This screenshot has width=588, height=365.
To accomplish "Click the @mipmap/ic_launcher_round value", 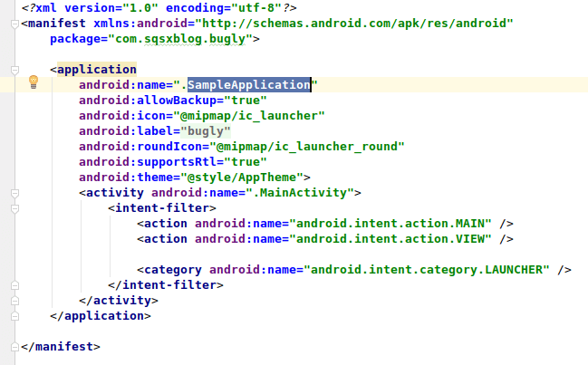I will click(304, 146).
